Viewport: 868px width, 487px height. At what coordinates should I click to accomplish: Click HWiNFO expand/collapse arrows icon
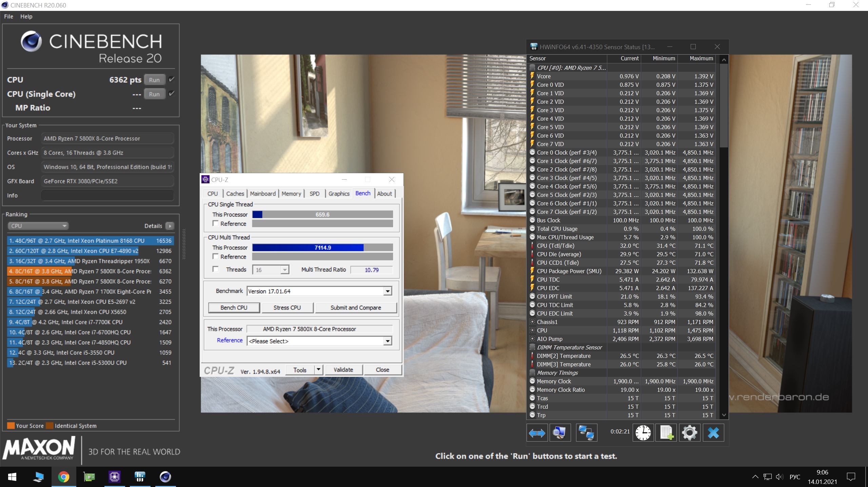click(537, 433)
